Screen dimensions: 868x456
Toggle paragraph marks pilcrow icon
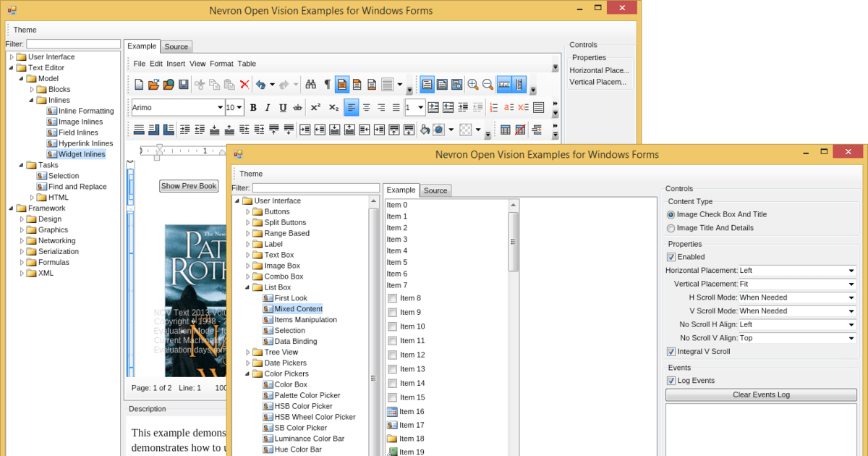(x=327, y=85)
